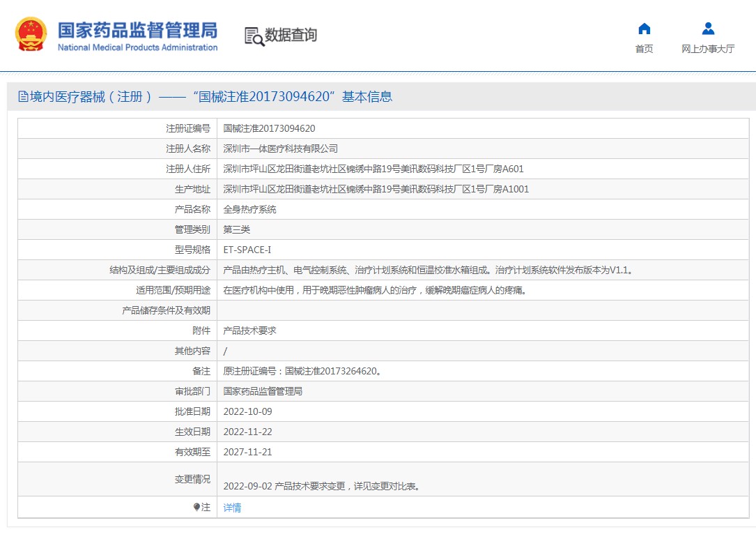Image resolution: width=756 pixels, height=539 pixels.
Task: Click the 产品储存条件及有效期 label
Action: [x=167, y=310]
